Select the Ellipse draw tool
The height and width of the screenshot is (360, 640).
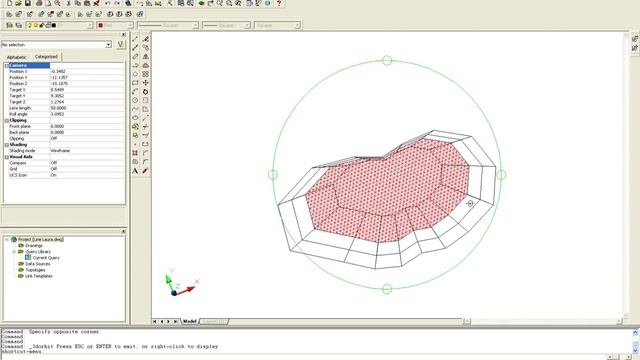[136, 118]
